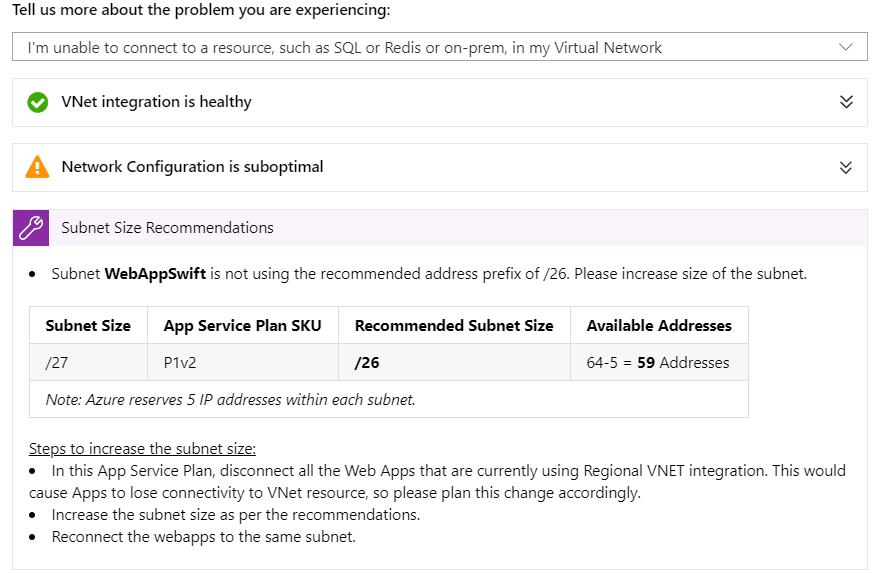The height and width of the screenshot is (573, 879).
Task: Click the App Service Plan SKU header
Action: [243, 326]
